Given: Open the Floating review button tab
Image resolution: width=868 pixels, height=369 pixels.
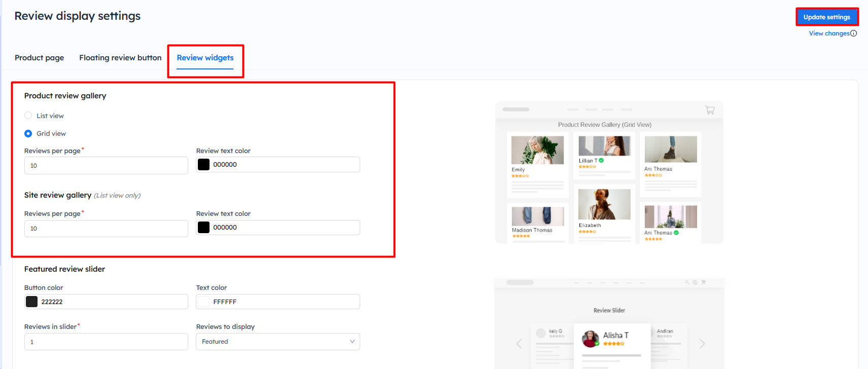Looking at the screenshot, I should (x=120, y=58).
